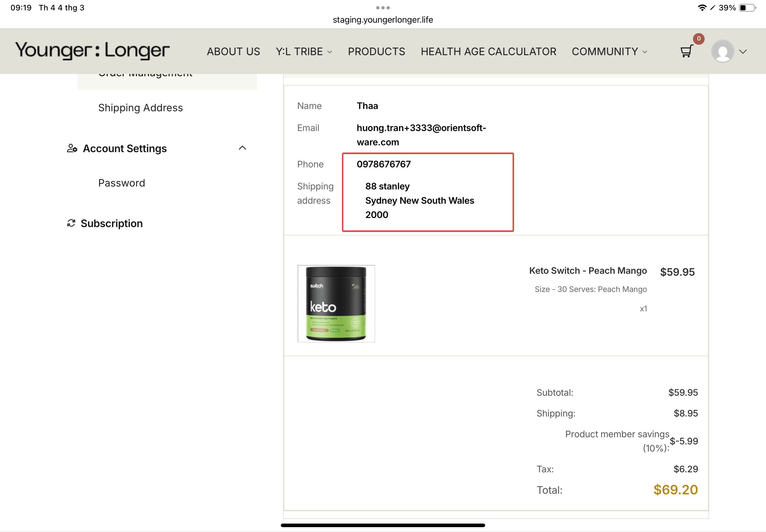Collapse the Account Settings section chevron
Viewport: 766px width, 532px height.
(242, 148)
